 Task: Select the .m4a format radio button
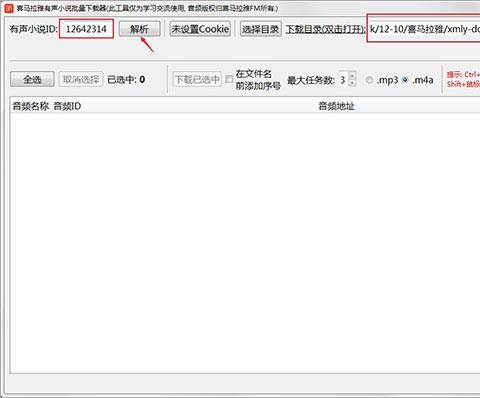coord(405,80)
